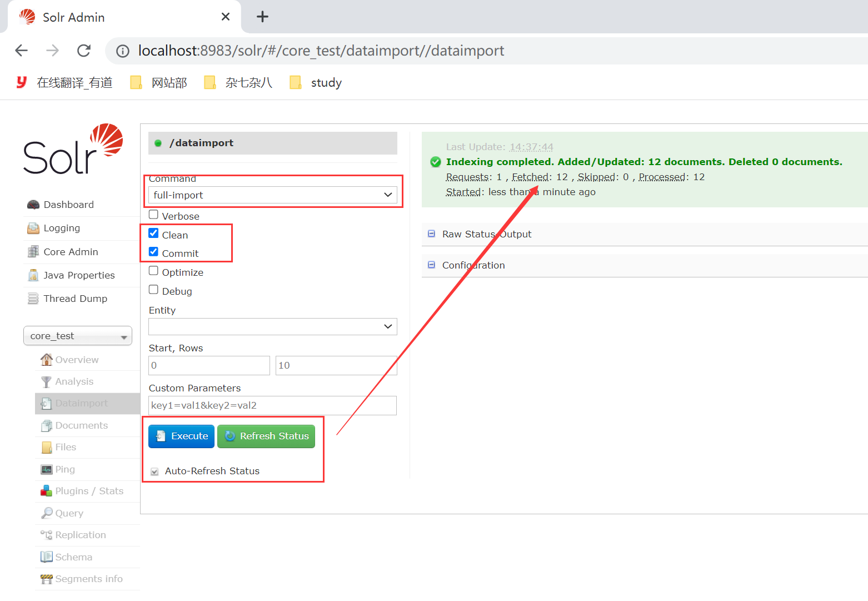
Task: Open the Core Admin icon
Action: (x=33, y=252)
